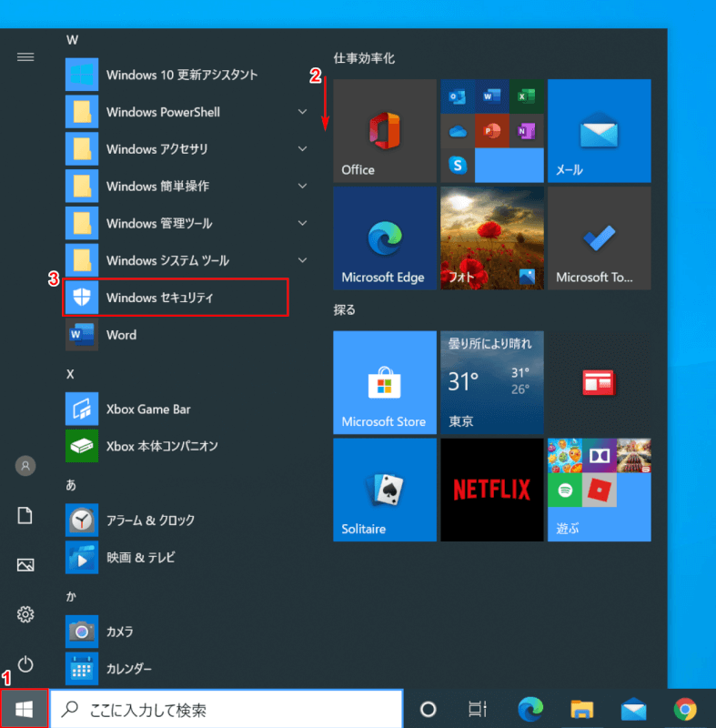Open Cortana from the taskbar
Image resolution: width=716 pixels, height=728 pixels.
click(x=428, y=709)
